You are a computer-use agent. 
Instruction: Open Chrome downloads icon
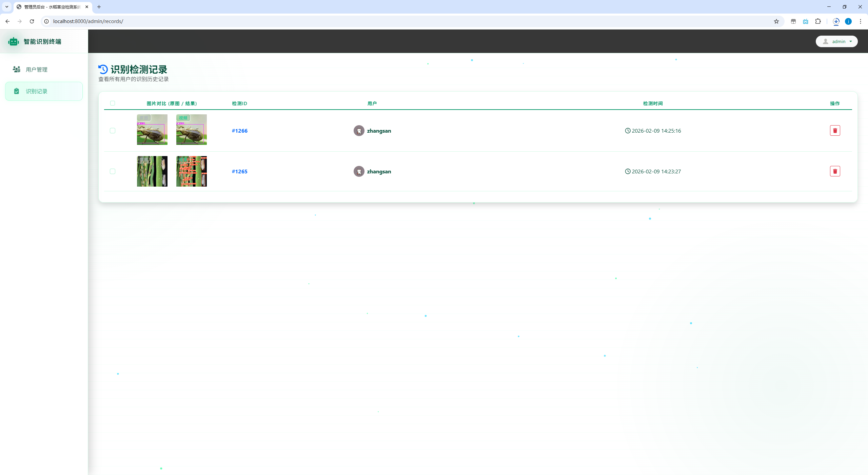(x=836, y=21)
